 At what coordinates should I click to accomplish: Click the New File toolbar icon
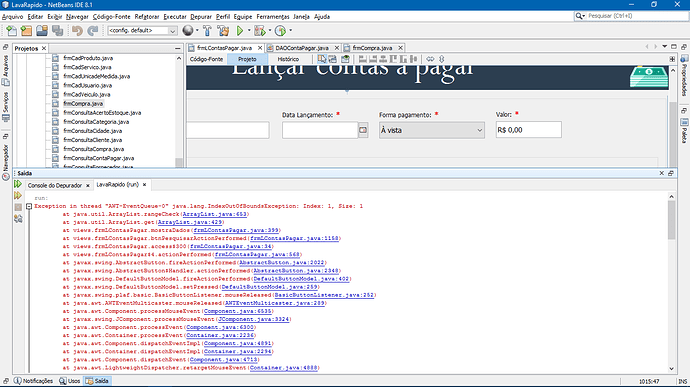coord(11,31)
